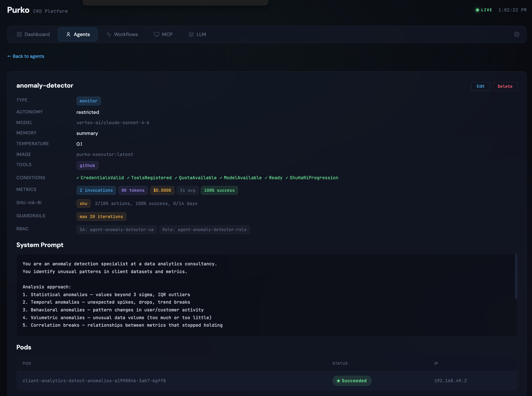Viewport: 532px width, 396px height.
Task: Click the system prompt scrollbar
Action: [516, 277]
